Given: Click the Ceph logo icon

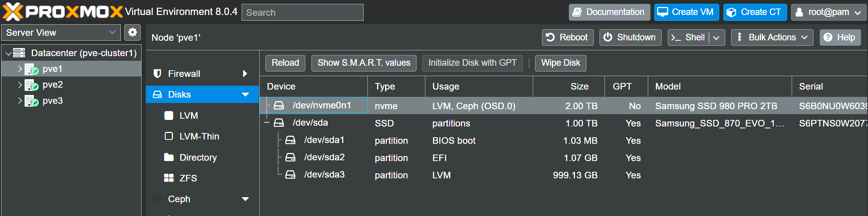Looking at the screenshot, I should coord(157,199).
